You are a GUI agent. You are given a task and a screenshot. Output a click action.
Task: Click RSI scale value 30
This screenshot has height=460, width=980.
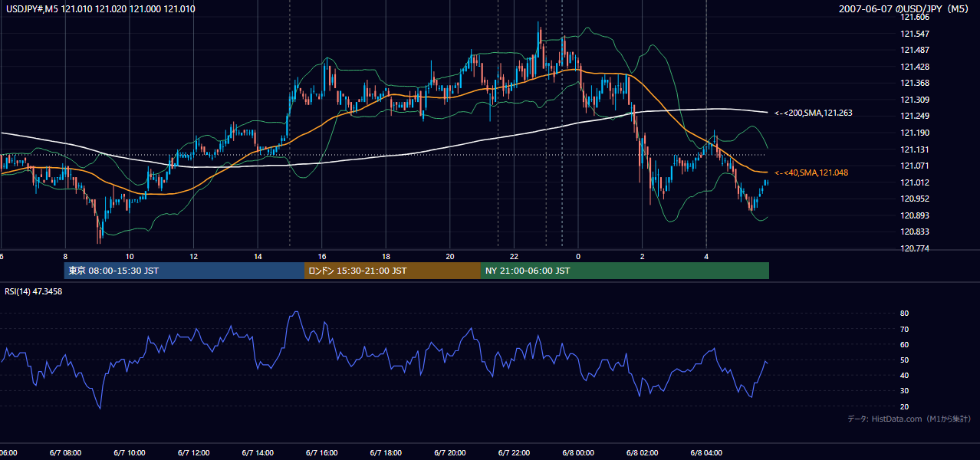pyautogui.click(x=905, y=391)
